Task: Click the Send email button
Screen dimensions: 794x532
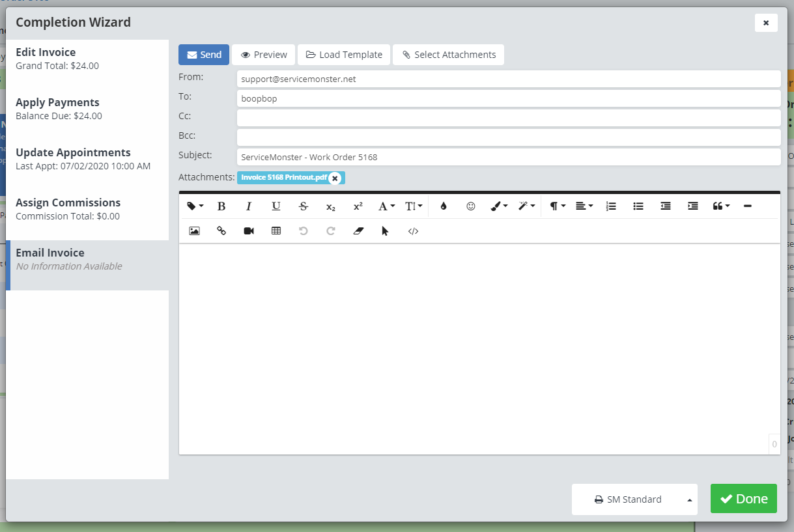Action: 204,55
